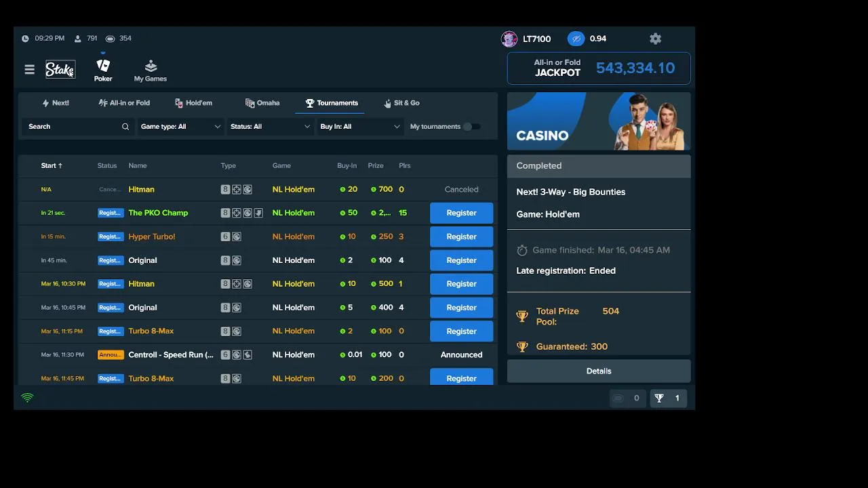Click the Stake logo

60,69
